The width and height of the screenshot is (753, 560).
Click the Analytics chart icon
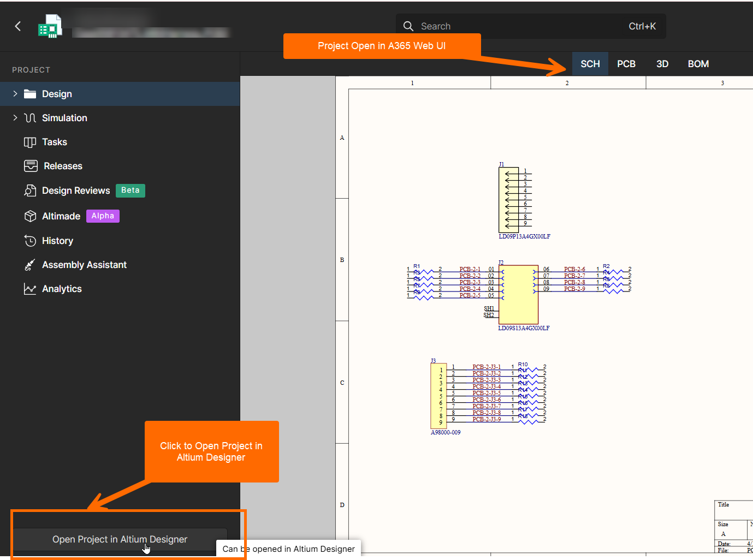coord(30,289)
